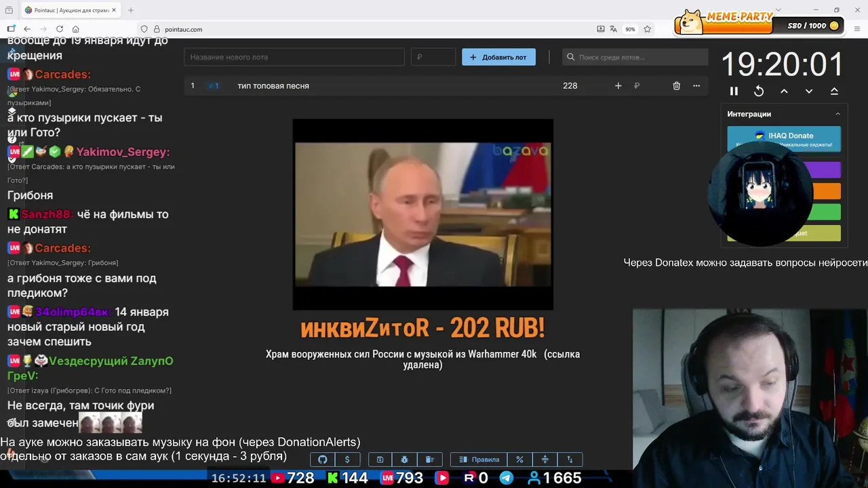Click the Telegram icon in status bar
The image size is (868, 488).
click(x=506, y=478)
